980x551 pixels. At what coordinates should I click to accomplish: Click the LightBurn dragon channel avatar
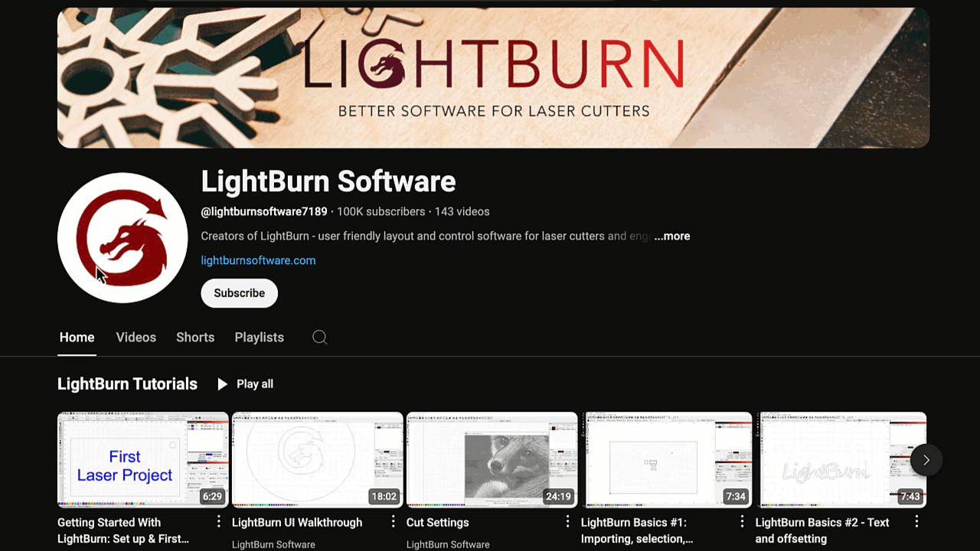coord(122,237)
